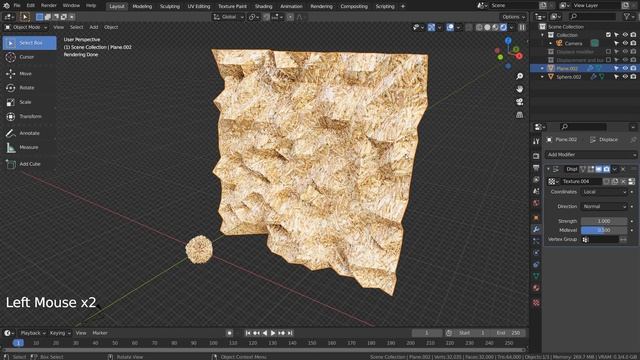Switch perspective/orthographic with grid icon
Image resolution: width=640 pixels, height=360 pixels.
pos(519,115)
